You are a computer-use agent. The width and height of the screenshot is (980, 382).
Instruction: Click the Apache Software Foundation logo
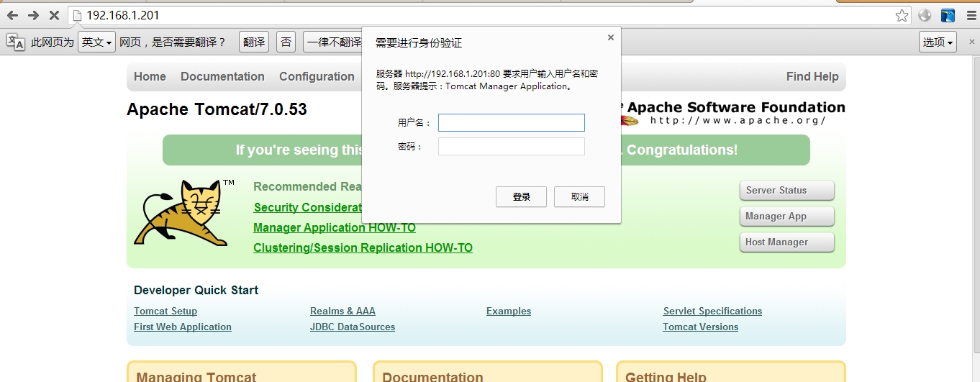[732, 113]
